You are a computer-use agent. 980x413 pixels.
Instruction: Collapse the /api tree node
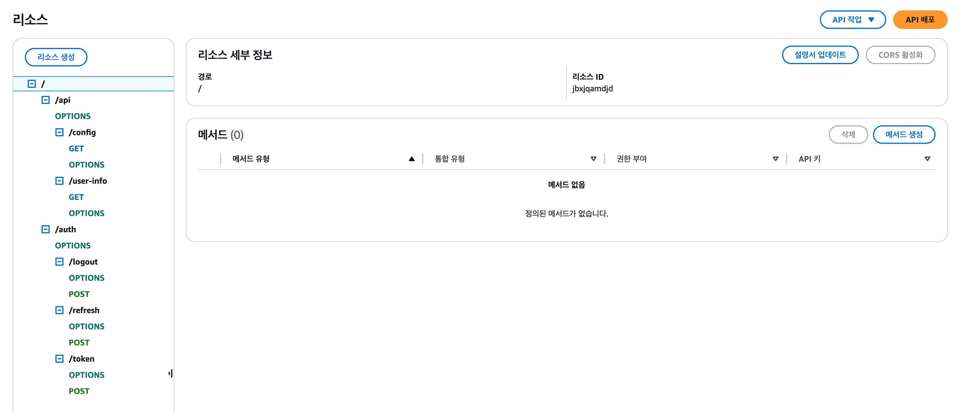tap(46, 100)
